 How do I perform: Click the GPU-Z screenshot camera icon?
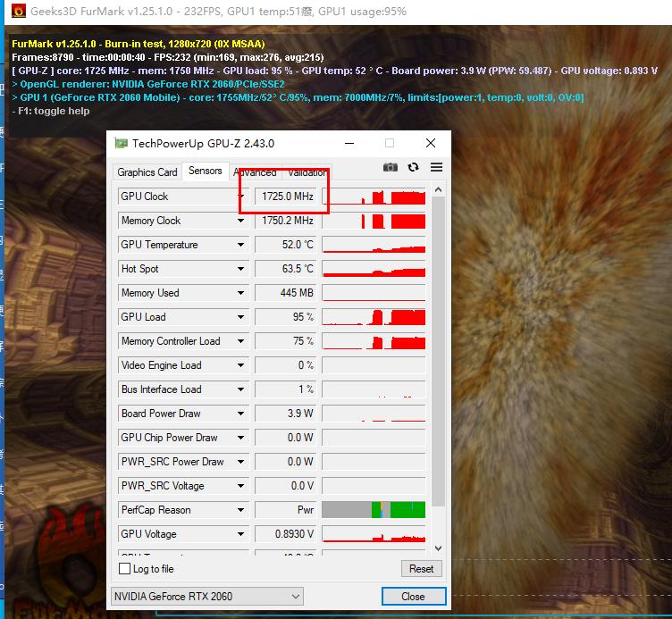point(390,167)
